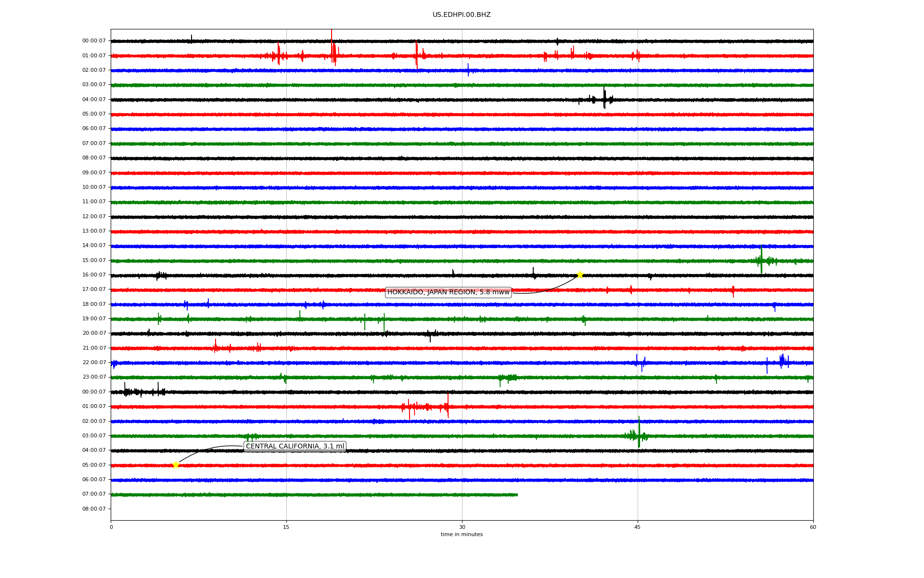Click the 04:00:07 label near the top
Viewport: 924px width, 578px height.
[x=94, y=100]
